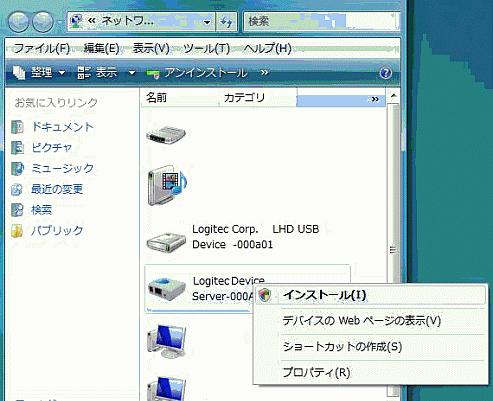Open address bar history dropdown arrow
Viewport: 493px width, 401px height.
pyautogui.click(x=207, y=22)
